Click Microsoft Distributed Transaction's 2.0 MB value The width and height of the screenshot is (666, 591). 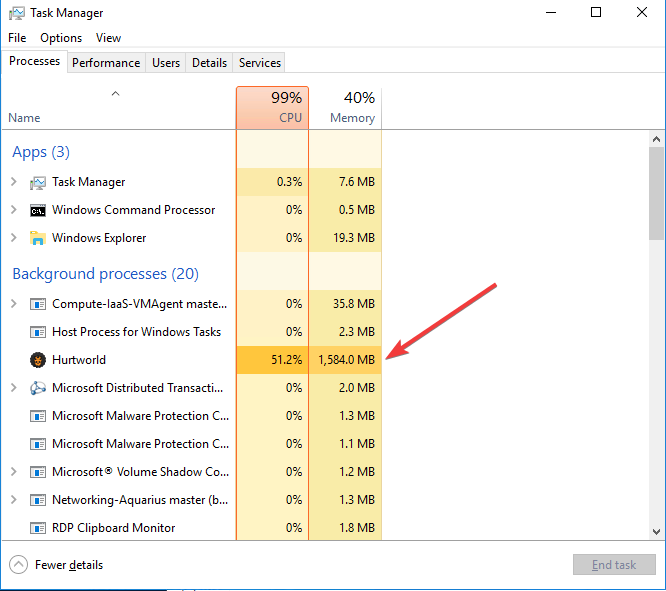(357, 387)
